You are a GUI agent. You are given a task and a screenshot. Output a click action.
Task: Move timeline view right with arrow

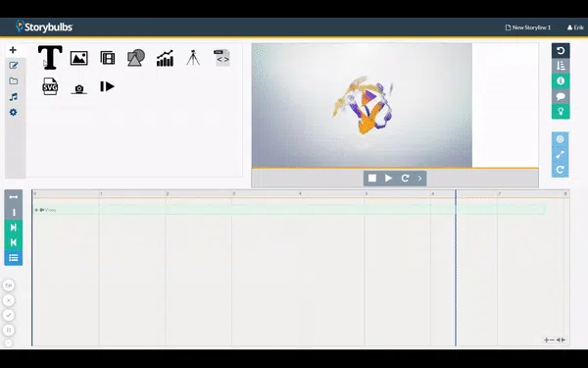563,340
